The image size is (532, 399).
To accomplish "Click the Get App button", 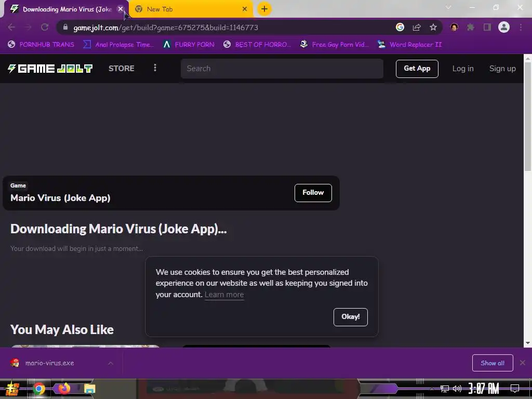I will (x=417, y=69).
